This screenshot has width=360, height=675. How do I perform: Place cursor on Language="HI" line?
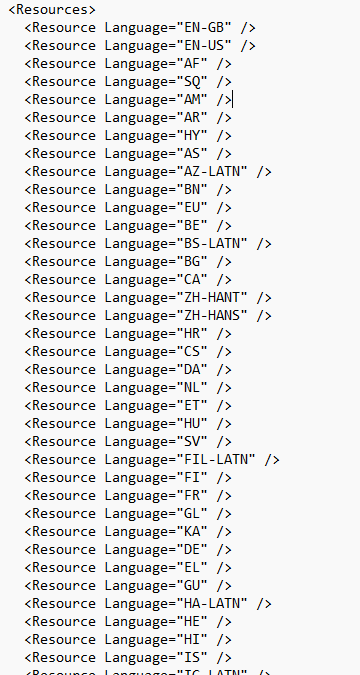[x=128, y=639]
